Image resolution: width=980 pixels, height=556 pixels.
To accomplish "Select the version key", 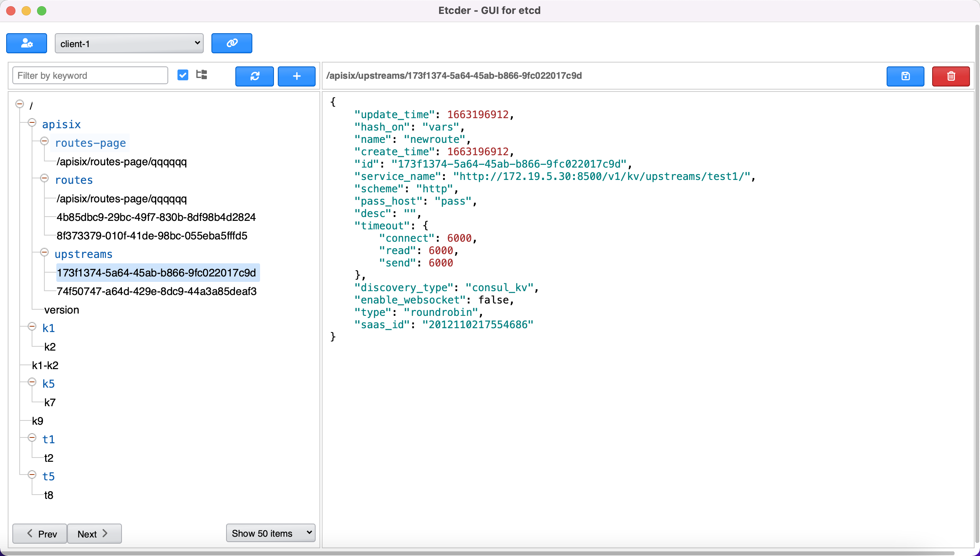I will coord(62,310).
